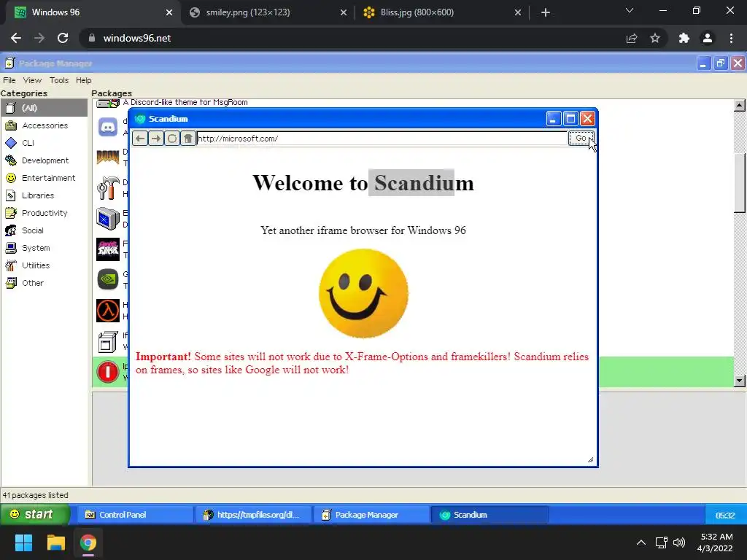This screenshot has width=747, height=560.
Task: Click the Chrome icon in Windows taskbar
Action: (x=88, y=542)
